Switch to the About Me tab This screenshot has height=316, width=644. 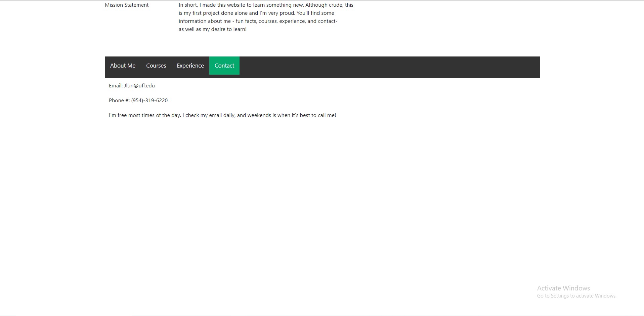click(123, 66)
